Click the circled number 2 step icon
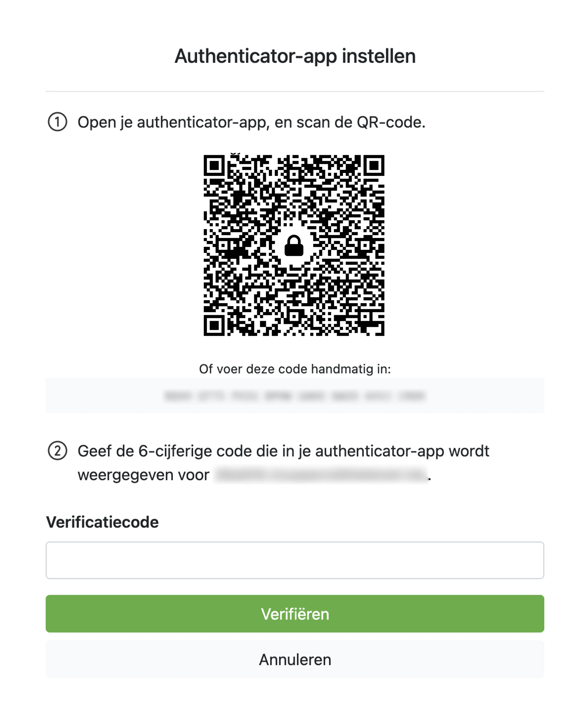 pyautogui.click(x=57, y=451)
